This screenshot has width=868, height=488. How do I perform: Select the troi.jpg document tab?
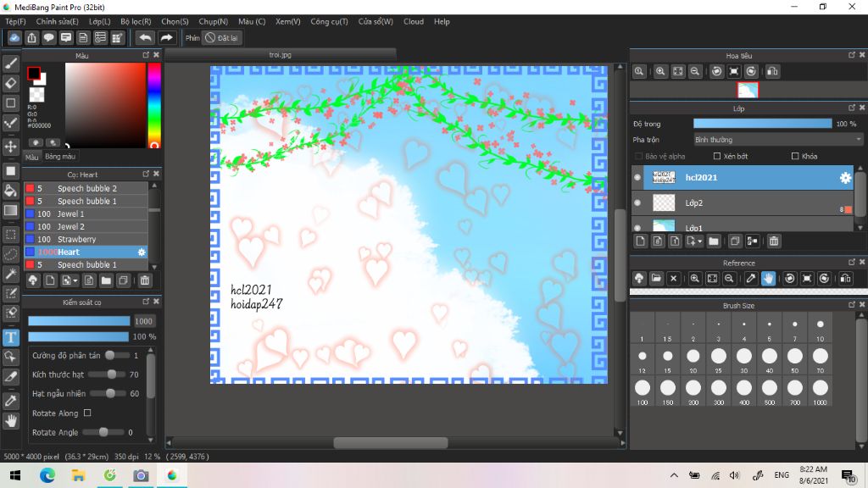280,55
